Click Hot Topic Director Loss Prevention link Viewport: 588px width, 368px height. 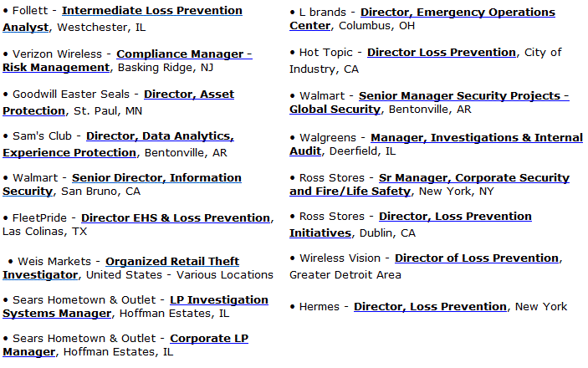442,53
